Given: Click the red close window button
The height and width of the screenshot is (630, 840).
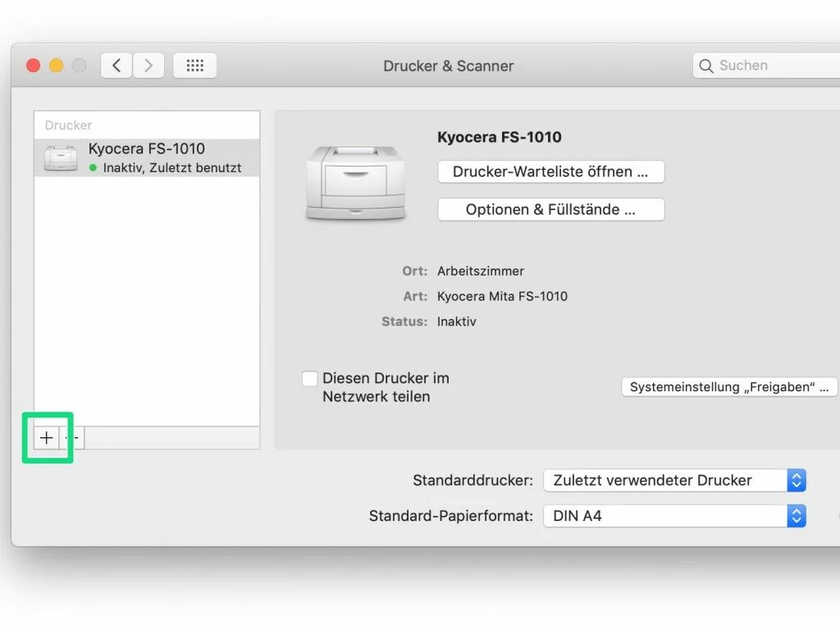Looking at the screenshot, I should (33, 66).
